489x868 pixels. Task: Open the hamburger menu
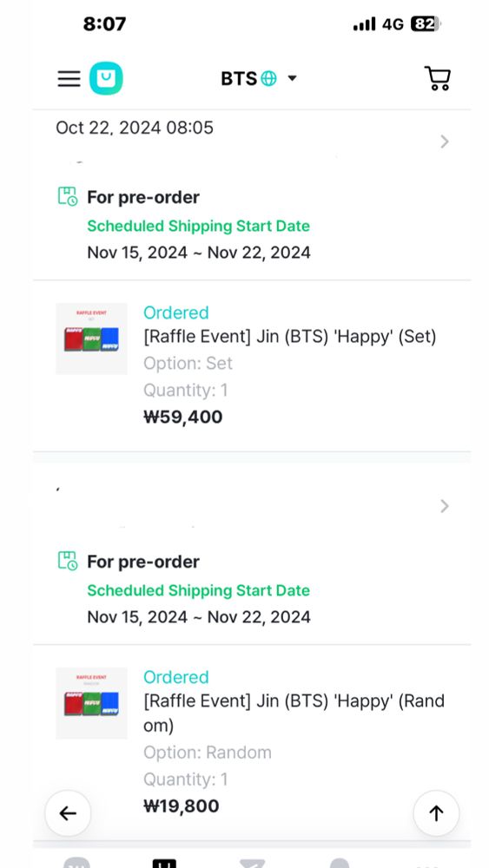coord(69,79)
